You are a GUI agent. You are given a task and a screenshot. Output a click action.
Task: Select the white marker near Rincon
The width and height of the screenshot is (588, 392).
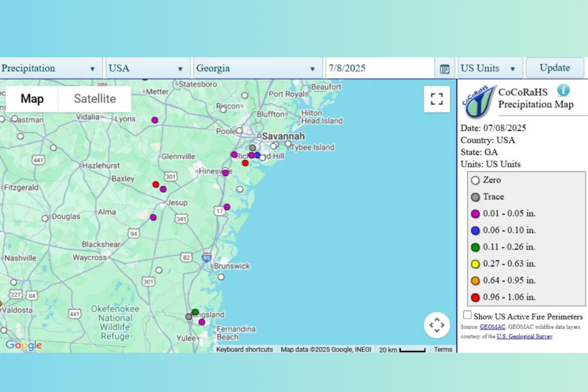(223, 110)
